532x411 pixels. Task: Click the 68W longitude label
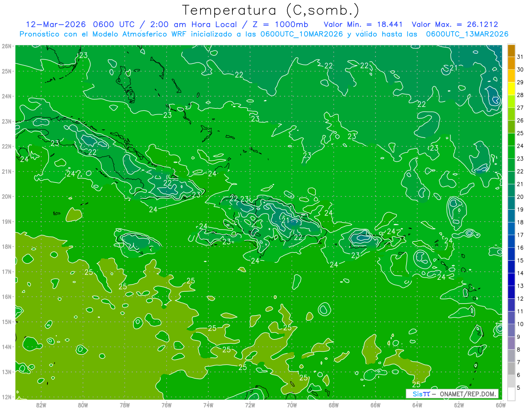(333, 405)
